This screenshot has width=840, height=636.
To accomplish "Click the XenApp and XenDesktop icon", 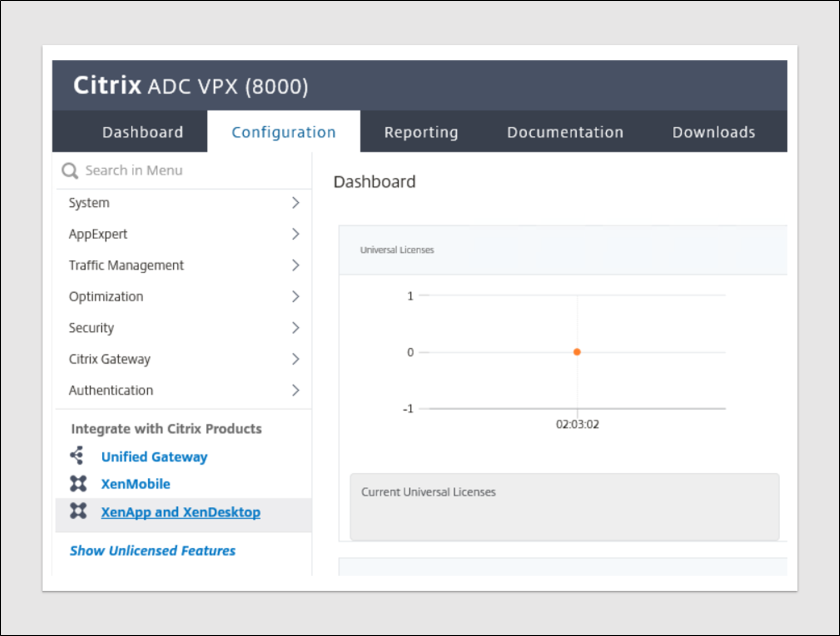I will pyautogui.click(x=78, y=511).
